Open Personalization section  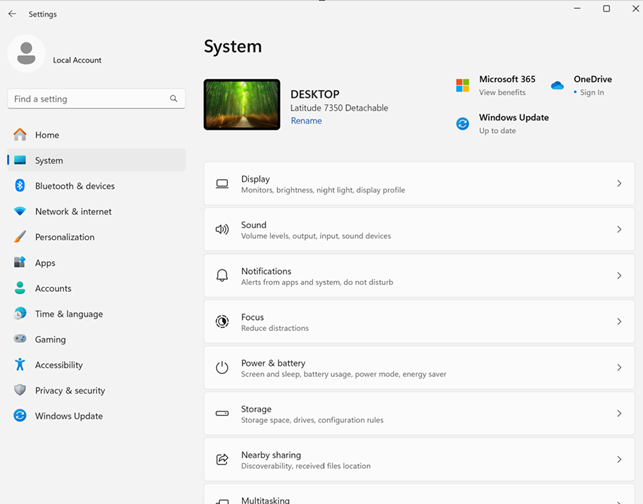(x=96, y=237)
